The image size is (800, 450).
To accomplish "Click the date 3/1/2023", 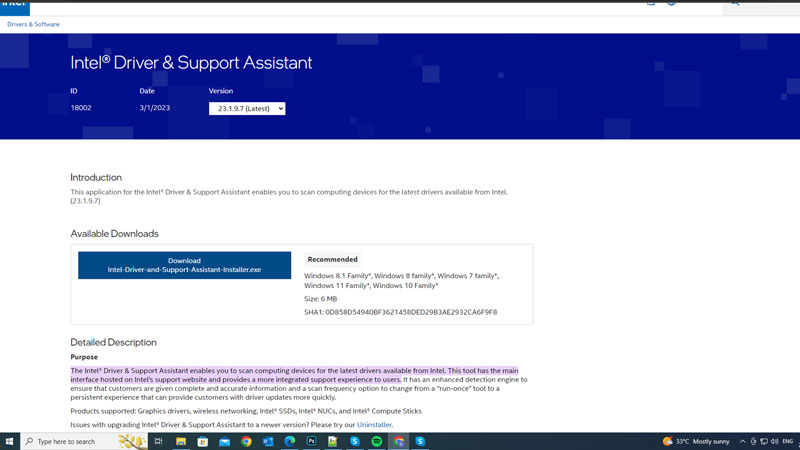I will pyautogui.click(x=155, y=108).
